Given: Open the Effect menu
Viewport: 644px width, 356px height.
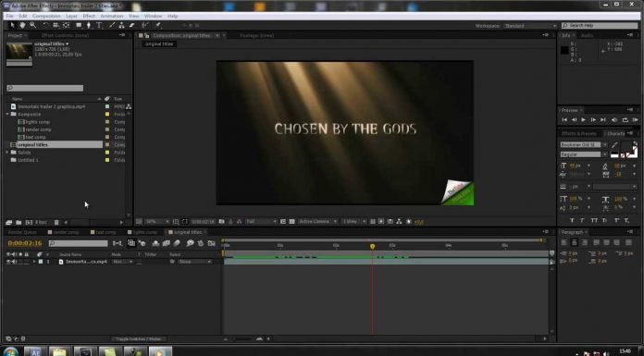Looking at the screenshot, I should coord(89,16).
